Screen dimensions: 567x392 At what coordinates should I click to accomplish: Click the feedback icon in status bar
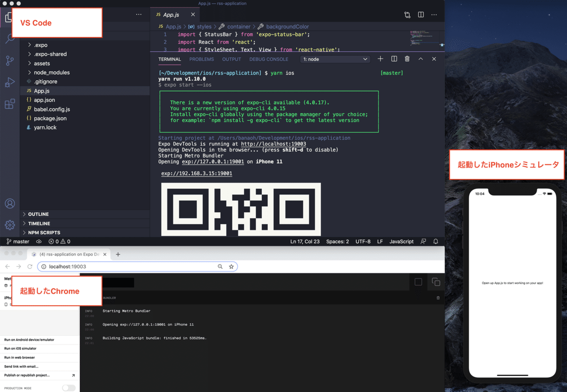coord(423,241)
